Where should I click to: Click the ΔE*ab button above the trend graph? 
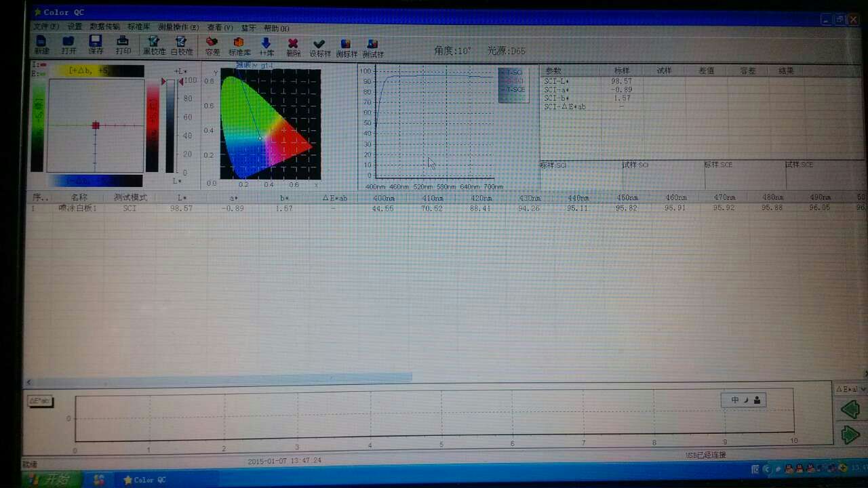(x=39, y=401)
